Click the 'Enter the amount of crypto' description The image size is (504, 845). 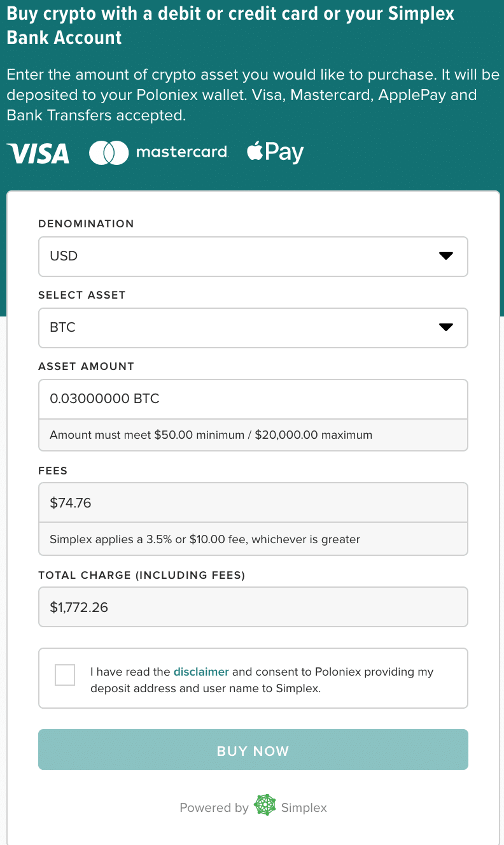[253, 95]
